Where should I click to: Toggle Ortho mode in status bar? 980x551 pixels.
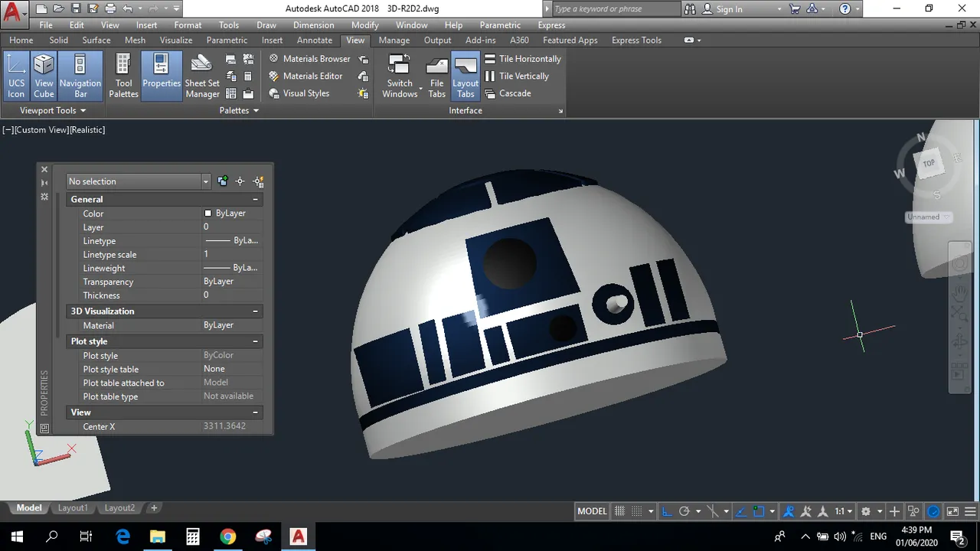(666, 511)
